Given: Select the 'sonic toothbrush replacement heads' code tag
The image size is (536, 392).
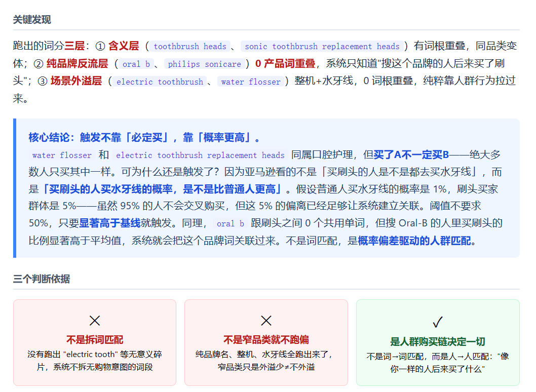Looking at the screenshot, I should (322, 46).
